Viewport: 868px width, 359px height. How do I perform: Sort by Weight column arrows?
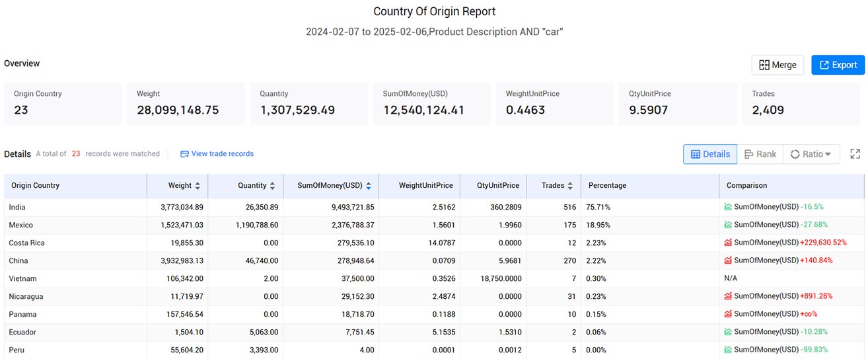click(198, 186)
